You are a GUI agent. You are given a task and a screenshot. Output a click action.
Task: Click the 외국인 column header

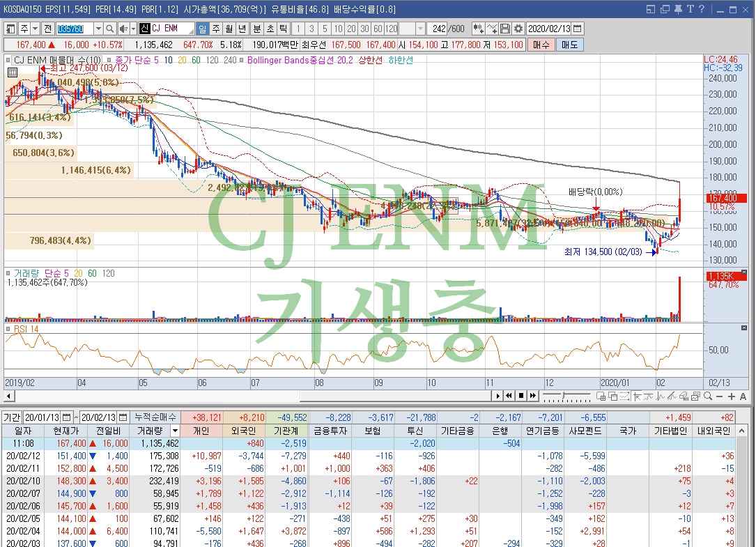244,431
